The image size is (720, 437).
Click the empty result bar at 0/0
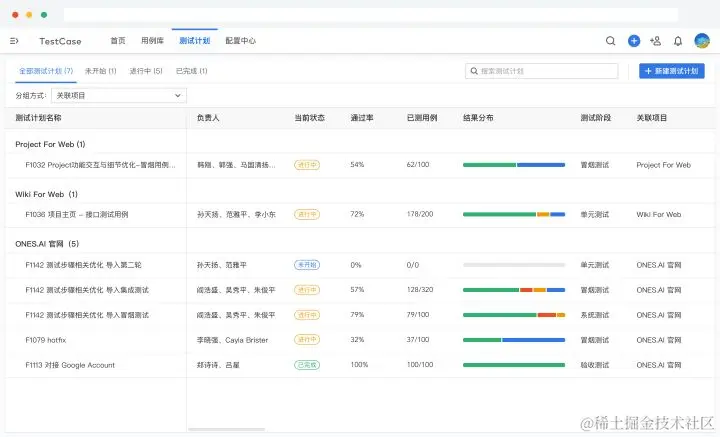(x=514, y=265)
